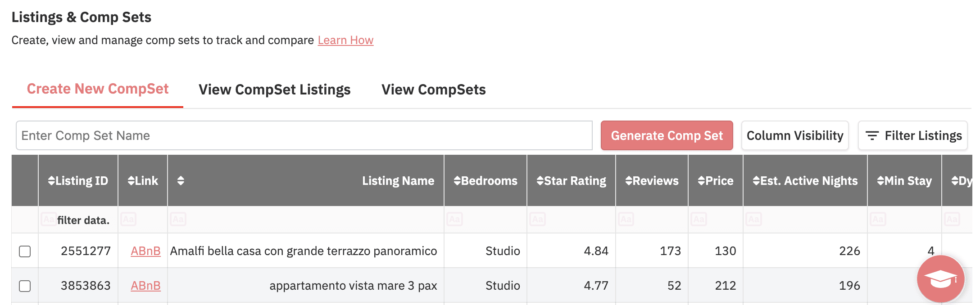Sort by Bedrooms column arrows
This screenshot has height=305, width=980.
pyautogui.click(x=457, y=181)
